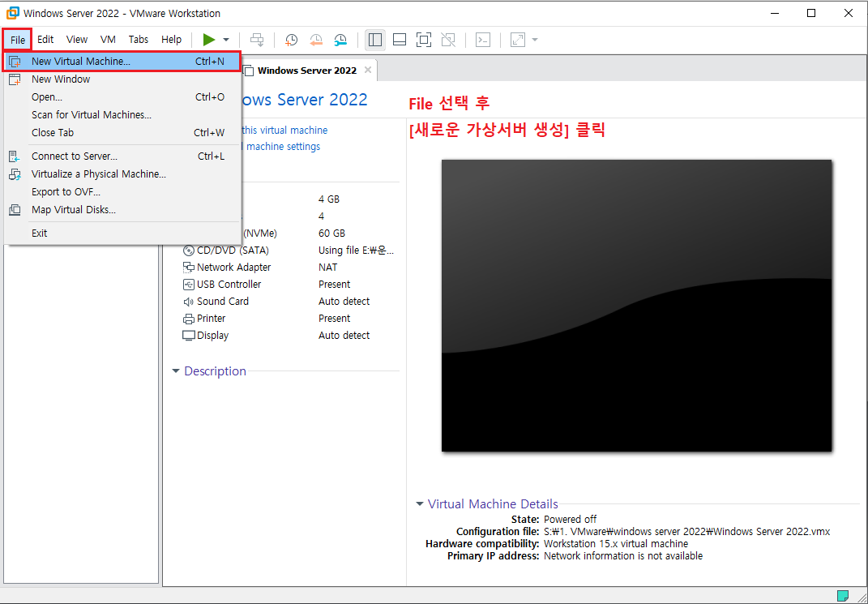
Task: Click the revert to snapshot icon
Action: [316, 40]
